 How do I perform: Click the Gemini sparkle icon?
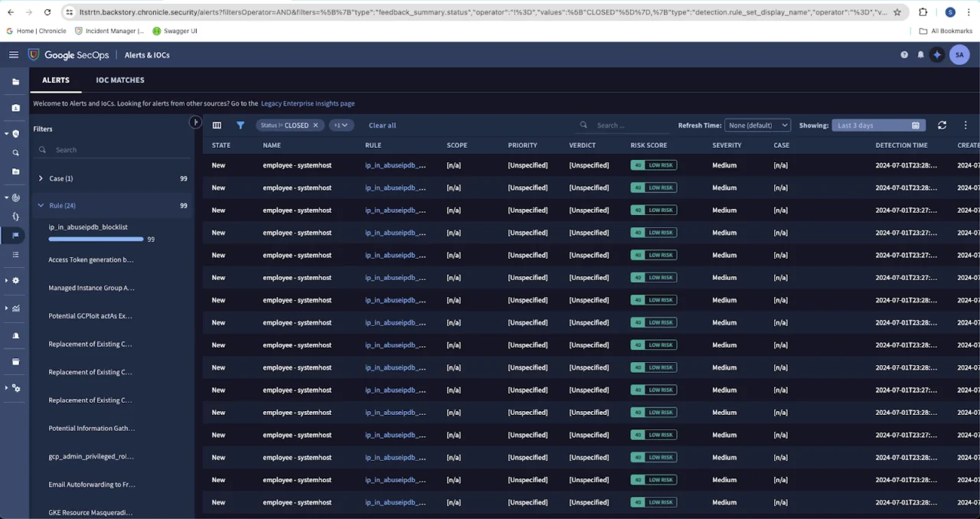(937, 54)
